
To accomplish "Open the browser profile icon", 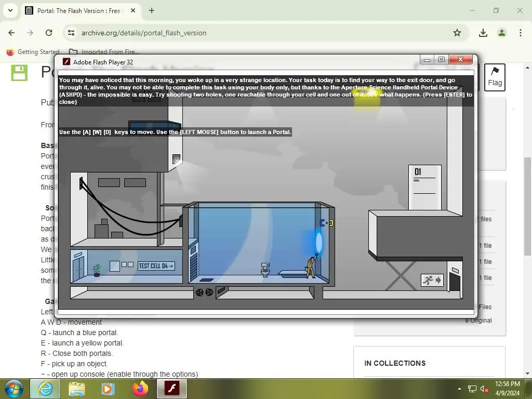I will pyautogui.click(x=501, y=33).
